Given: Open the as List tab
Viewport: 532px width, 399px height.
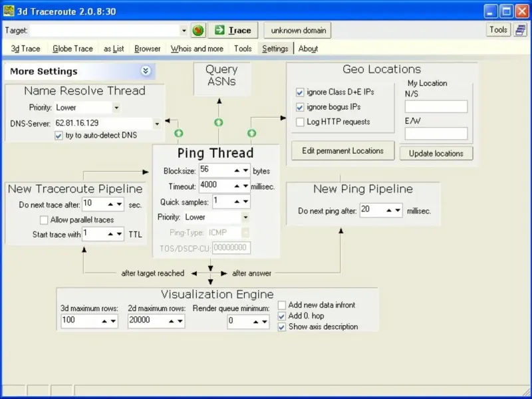Looking at the screenshot, I should click(x=114, y=49).
